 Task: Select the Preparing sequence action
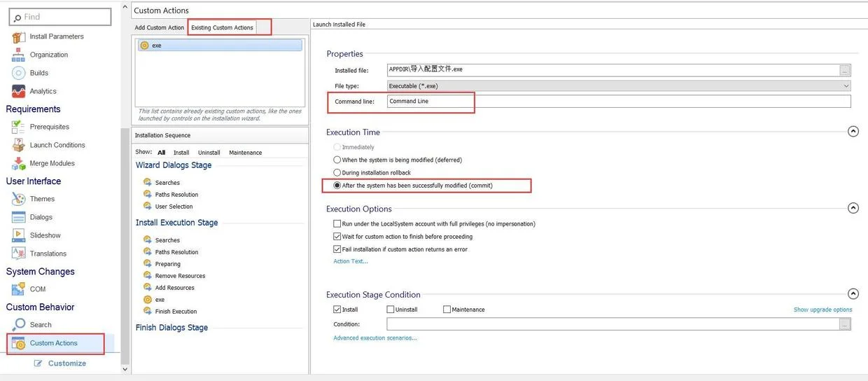click(x=167, y=264)
